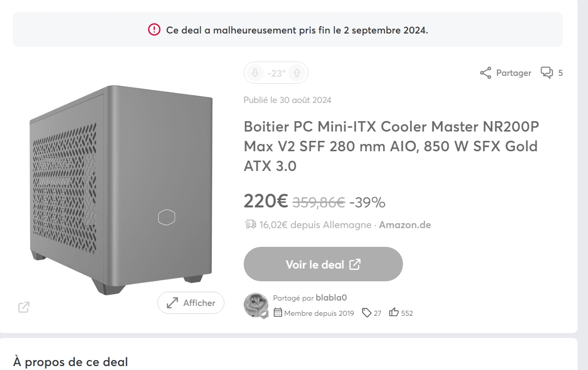Viewport: 588px width, 370px height.
Task: Upvote the deal with the up arrow
Action: pyautogui.click(x=297, y=73)
